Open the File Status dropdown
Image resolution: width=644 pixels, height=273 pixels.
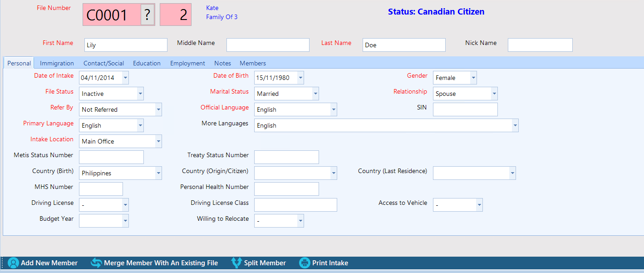140,94
